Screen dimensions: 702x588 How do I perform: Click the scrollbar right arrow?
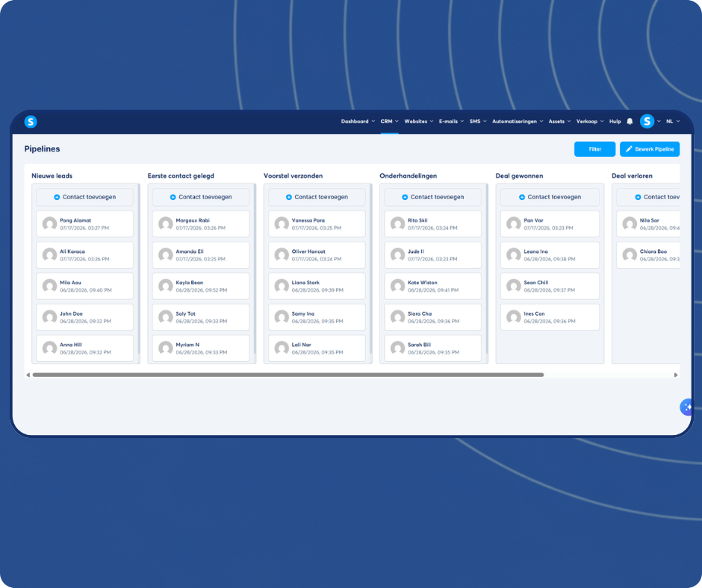tap(676, 375)
